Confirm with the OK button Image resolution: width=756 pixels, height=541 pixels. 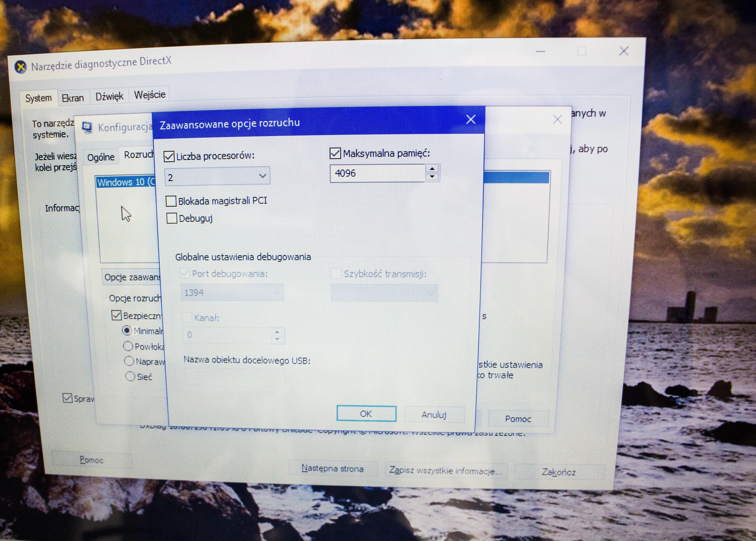tap(366, 414)
